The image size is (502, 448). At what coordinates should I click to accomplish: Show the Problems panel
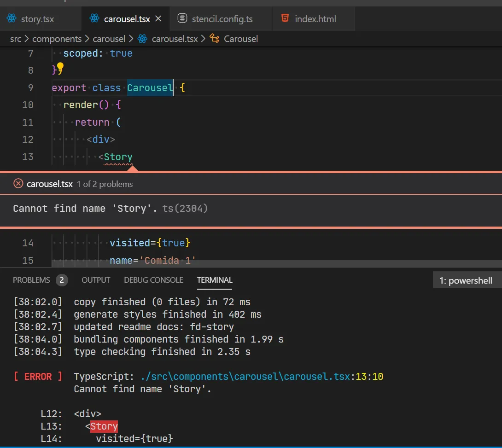click(x=31, y=280)
